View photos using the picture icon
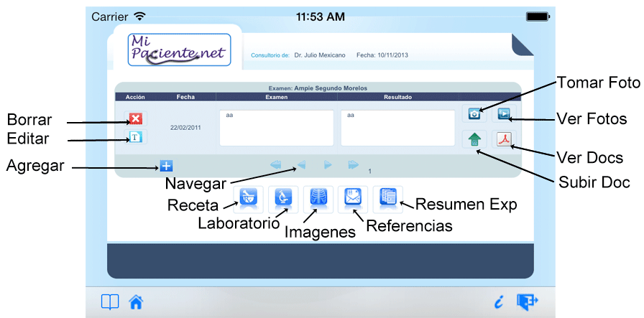Image resolution: width=644 pixels, height=318 pixels. click(x=504, y=114)
